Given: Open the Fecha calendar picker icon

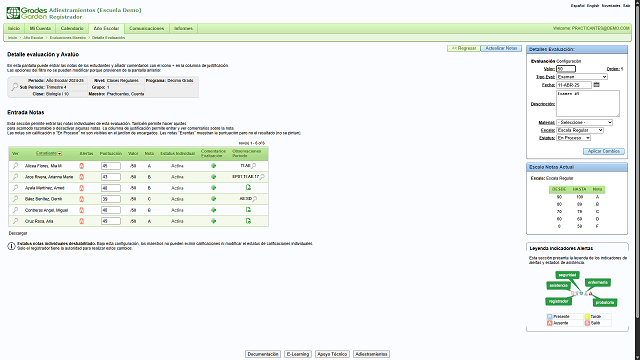Looking at the screenshot, I should click(596, 84).
